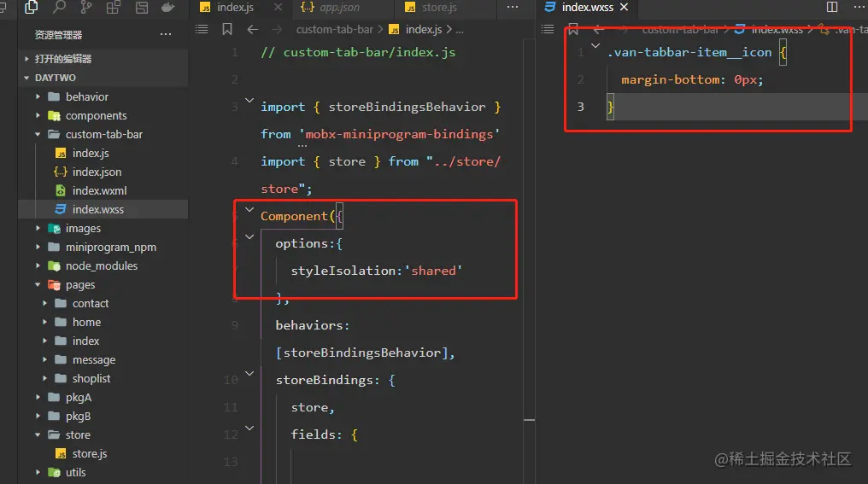Image resolution: width=868 pixels, height=484 pixels.
Task: Fold the import statement on line 3
Action: tap(249, 101)
